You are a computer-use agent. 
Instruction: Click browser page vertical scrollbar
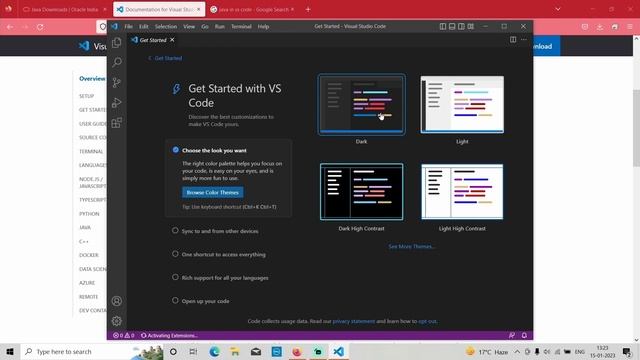coord(636,127)
